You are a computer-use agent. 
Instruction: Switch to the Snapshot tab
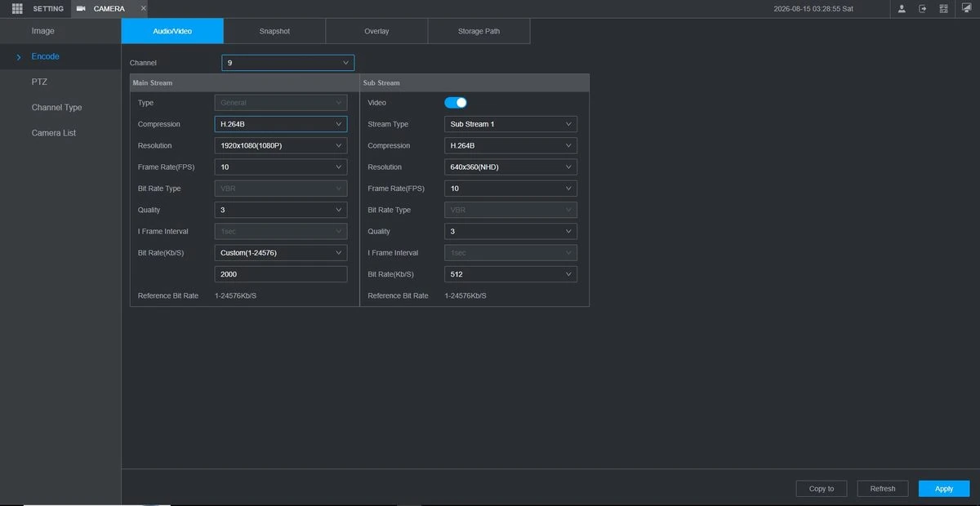coord(274,31)
